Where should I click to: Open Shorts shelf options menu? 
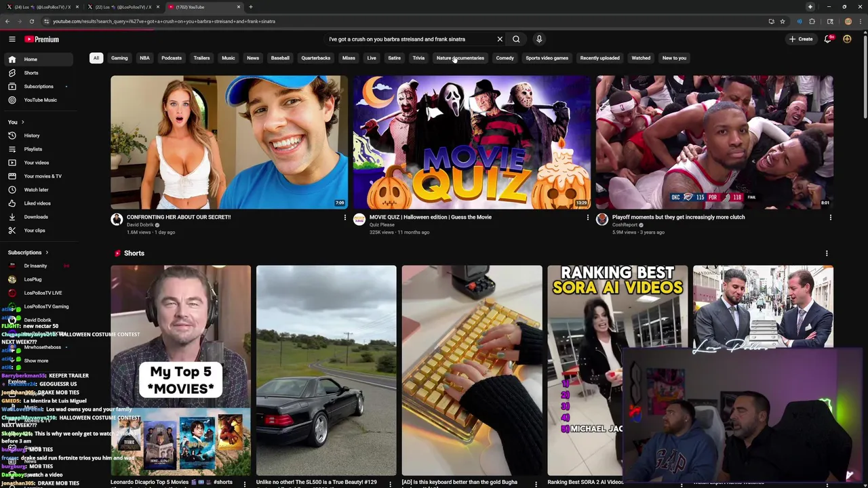coord(826,253)
